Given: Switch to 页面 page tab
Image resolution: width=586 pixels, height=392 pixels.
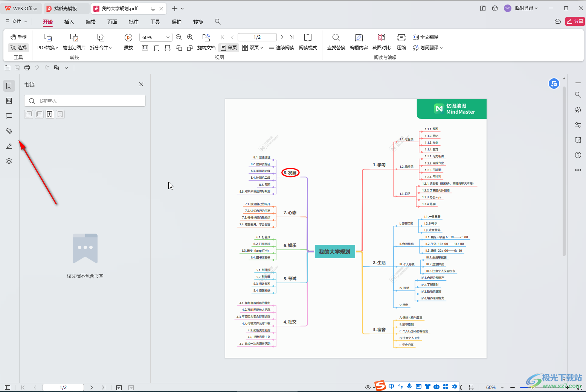Looking at the screenshot, I should pyautogui.click(x=112, y=22).
